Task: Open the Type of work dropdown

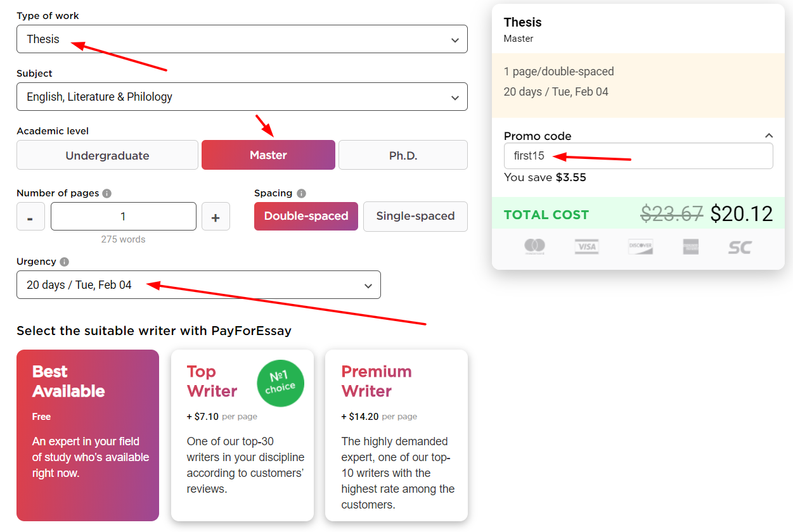Action: tap(242, 39)
